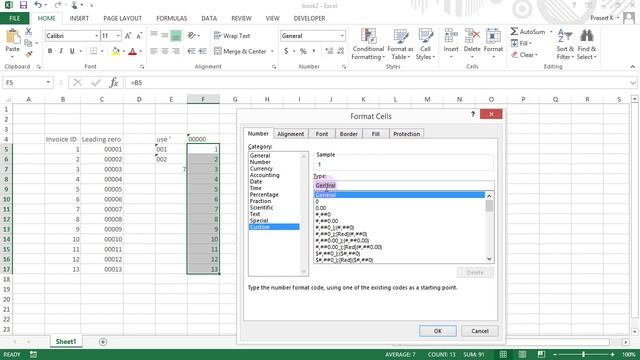Select Currency in the Category list
Viewport: 640px width, 360px height.
(x=261, y=169)
